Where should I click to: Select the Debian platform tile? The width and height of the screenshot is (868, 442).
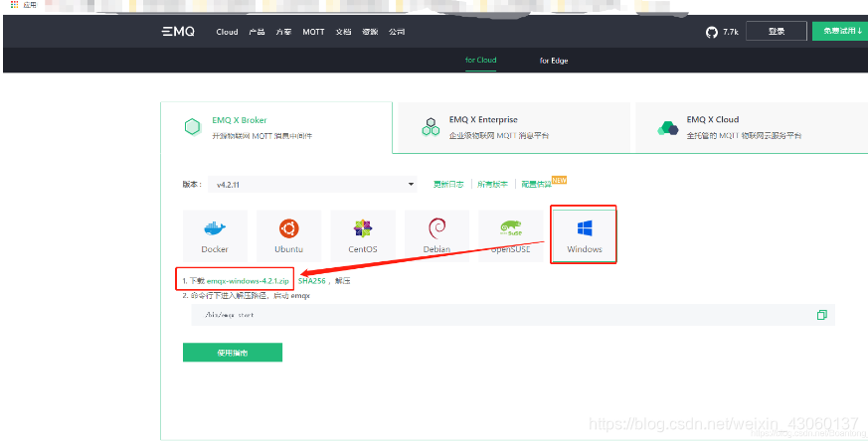point(436,235)
